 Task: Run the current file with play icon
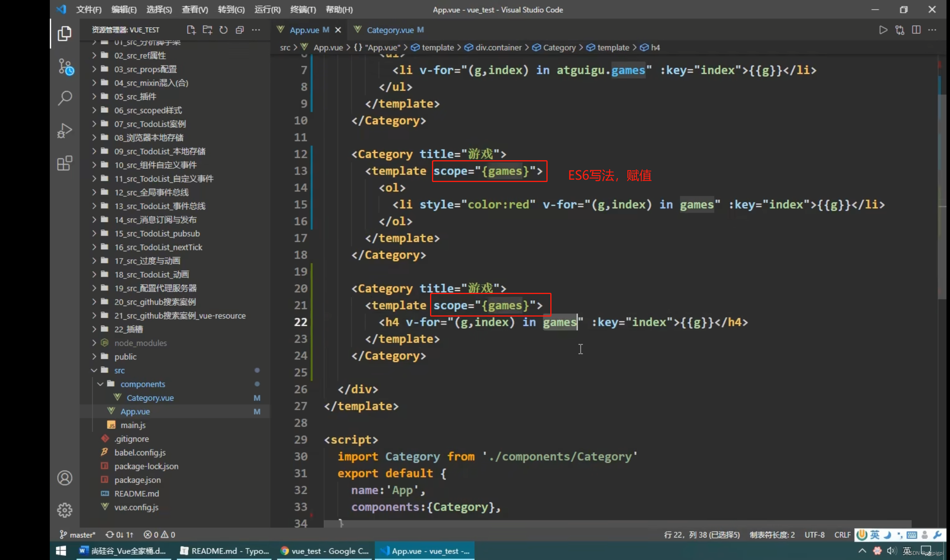click(883, 30)
